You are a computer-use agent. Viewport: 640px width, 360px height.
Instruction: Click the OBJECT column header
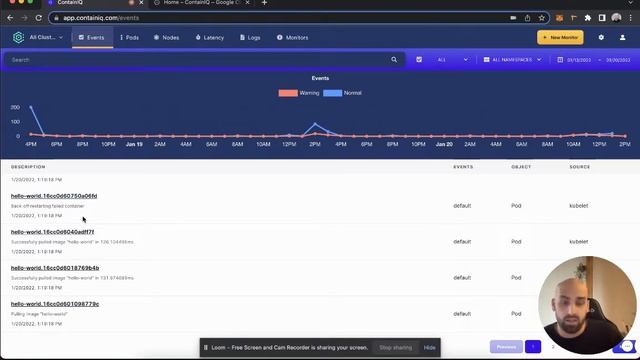click(521, 167)
